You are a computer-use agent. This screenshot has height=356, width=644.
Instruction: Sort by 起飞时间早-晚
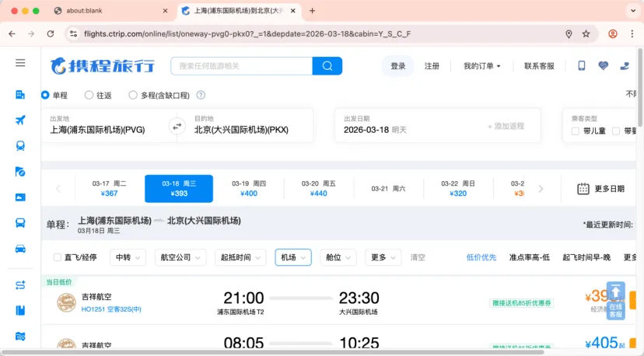click(586, 257)
